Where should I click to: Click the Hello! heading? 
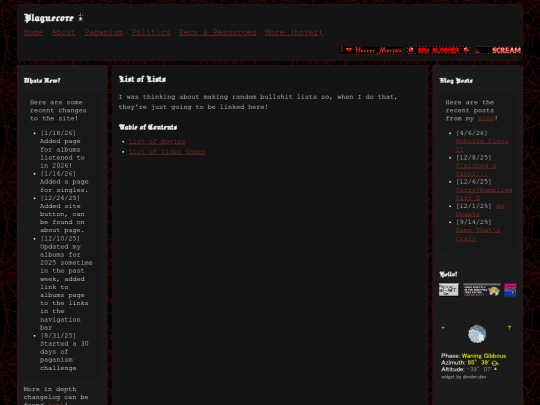pos(448,274)
